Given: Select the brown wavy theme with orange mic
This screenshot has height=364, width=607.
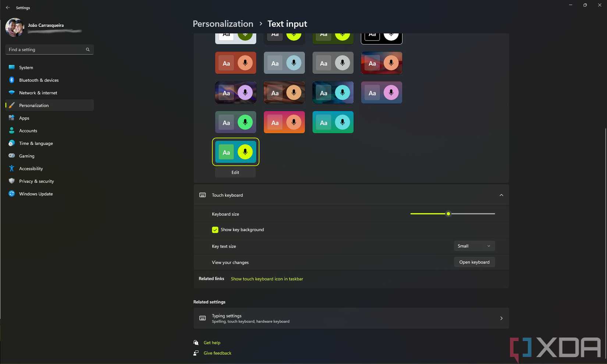Looking at the screenshot, I should [x=284, y=93].
